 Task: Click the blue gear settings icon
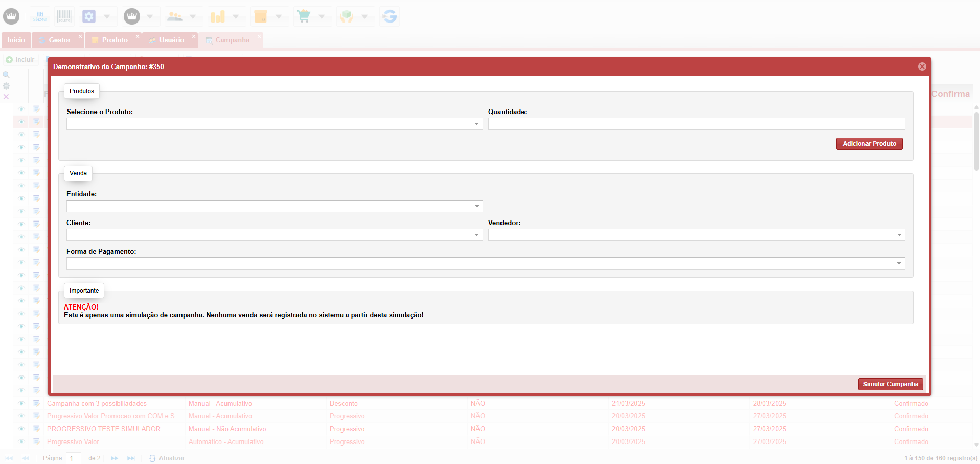coord(89,16)
